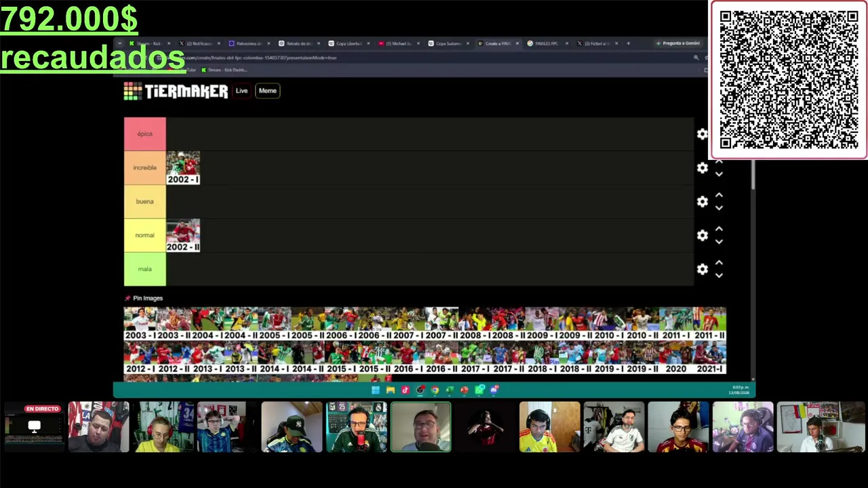Select the 2016 - I final image
Image resolution: width=868 pixels, height=488 pixels.
408,357
